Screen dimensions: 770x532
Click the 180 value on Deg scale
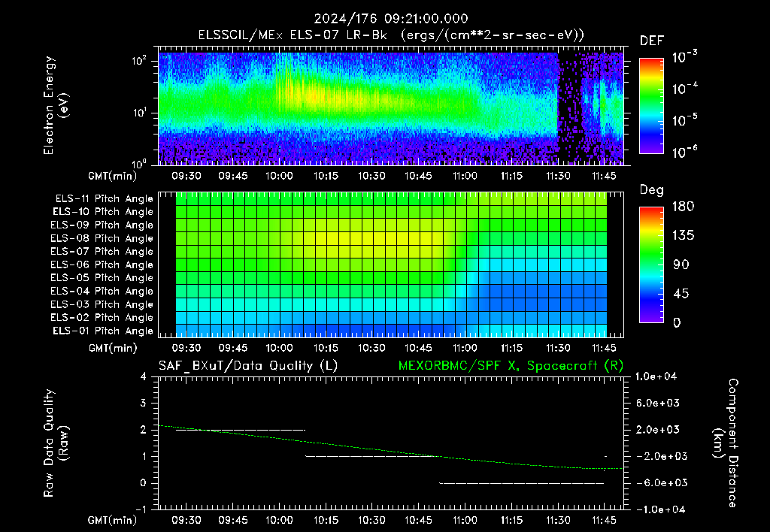point(683,207)
